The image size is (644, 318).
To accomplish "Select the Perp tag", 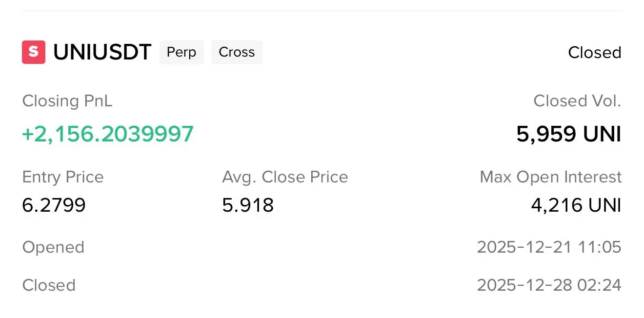I will tap(181, 52).
